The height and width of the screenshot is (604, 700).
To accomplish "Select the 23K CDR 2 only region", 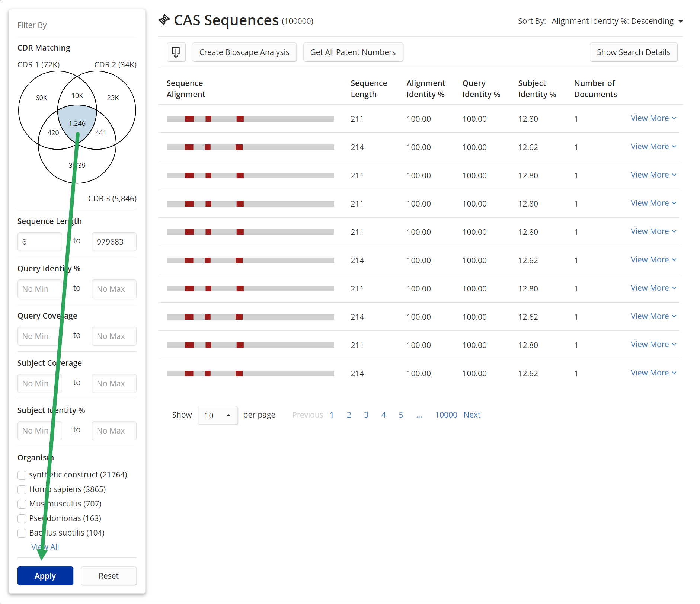I will (113, 98).
